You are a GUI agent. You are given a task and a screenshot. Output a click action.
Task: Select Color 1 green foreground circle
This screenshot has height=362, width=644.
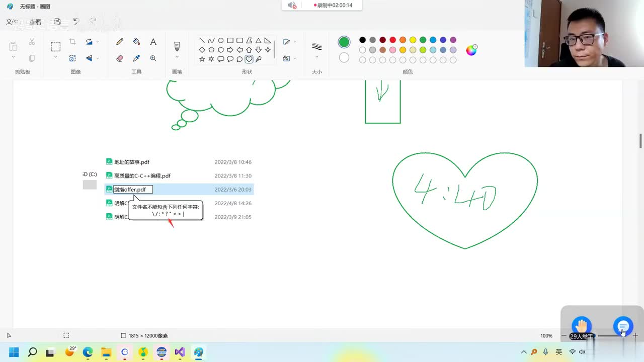point(344,42)
